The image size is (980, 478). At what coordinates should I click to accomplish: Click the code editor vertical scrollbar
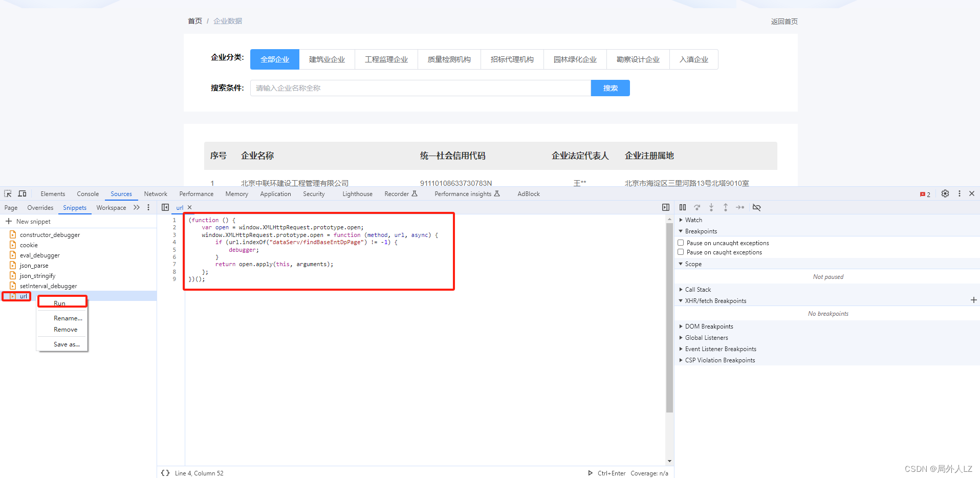(669, 318)
